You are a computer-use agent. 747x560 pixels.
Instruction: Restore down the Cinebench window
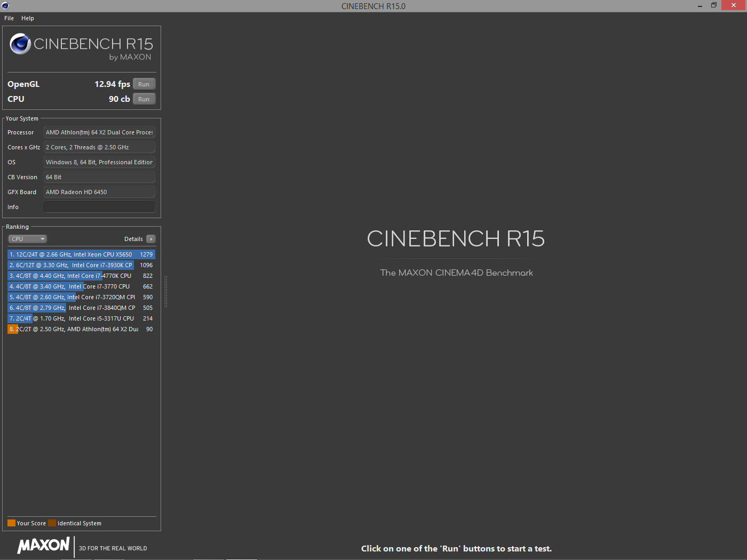[713, 5]
